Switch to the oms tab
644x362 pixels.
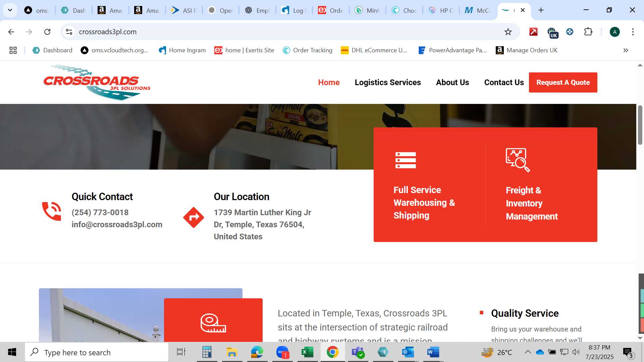37,10
